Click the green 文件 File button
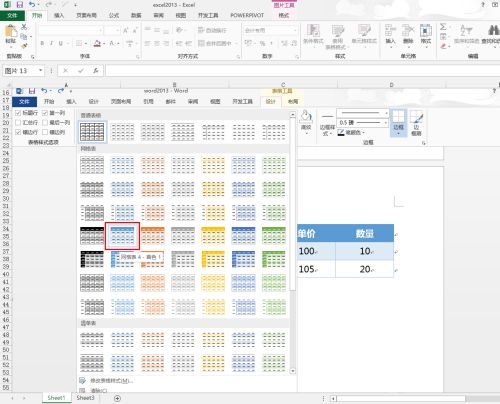Screen dimensions: 500x404 coord(12,15)
